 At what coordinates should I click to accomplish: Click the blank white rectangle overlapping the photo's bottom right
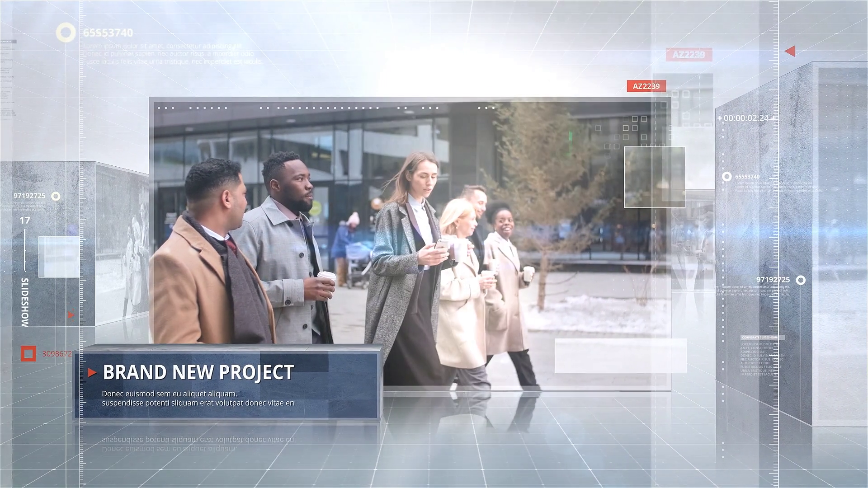(620, 356)
